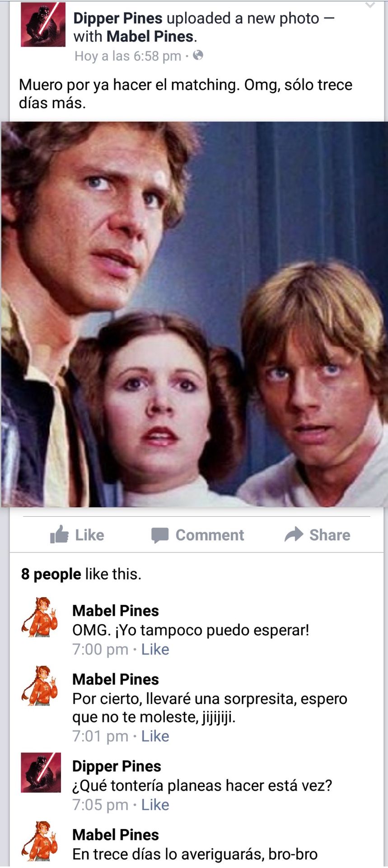Open the post author's Darth Vader avatar
388x868 pixels.
tap(43, 24)
